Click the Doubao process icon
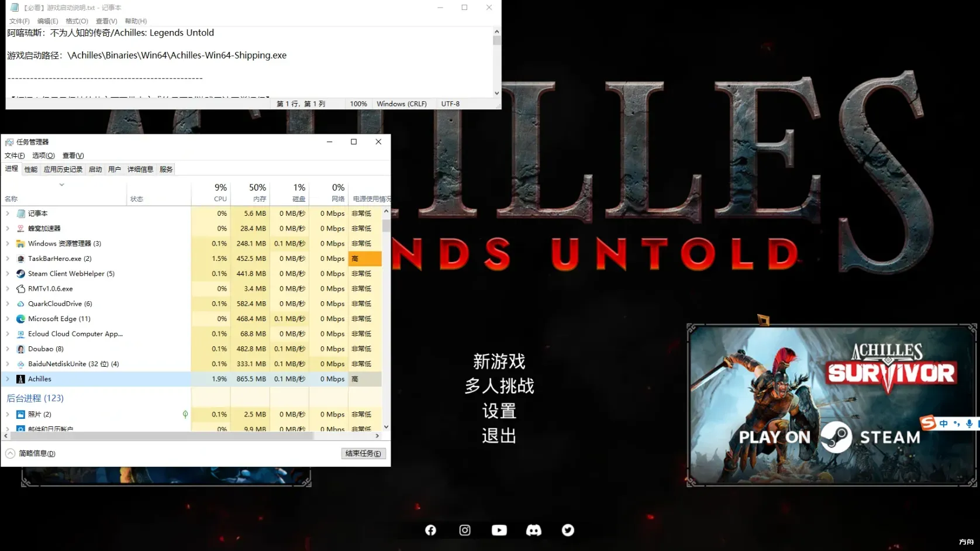The image size is (980, 551). [20, 349]
